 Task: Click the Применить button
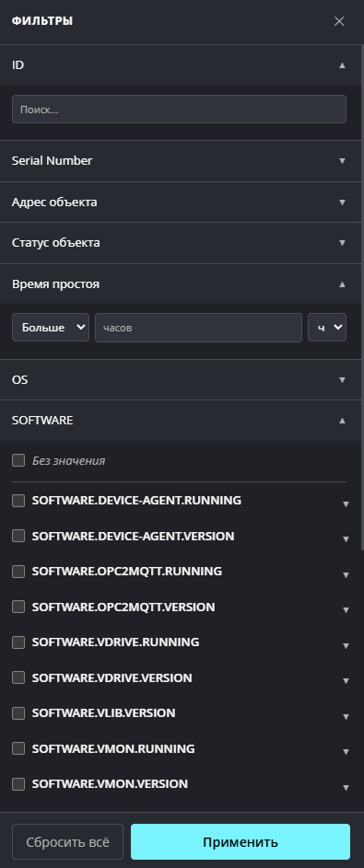pyautogui.click(x=241, y=842)
